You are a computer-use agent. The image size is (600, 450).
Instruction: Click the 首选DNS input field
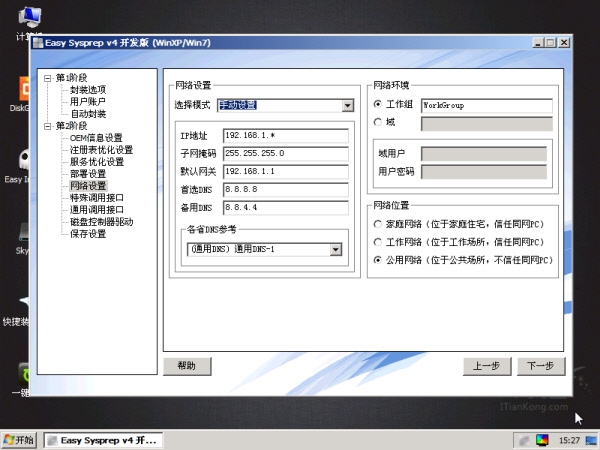pos(286,189)
